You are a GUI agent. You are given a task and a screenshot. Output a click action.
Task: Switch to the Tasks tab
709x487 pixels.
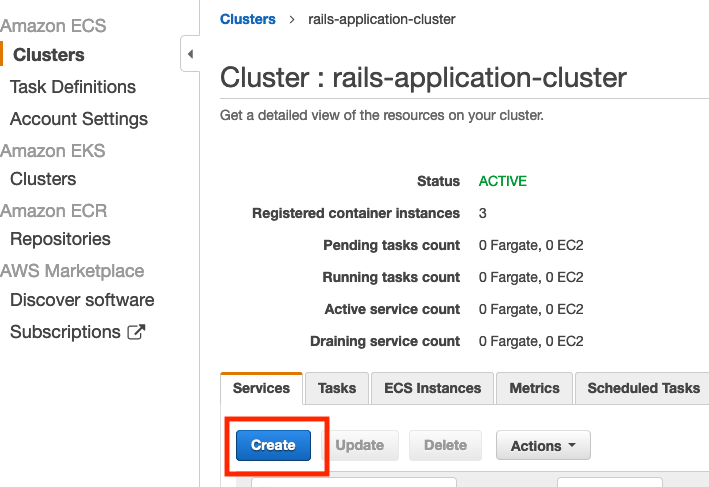pyautogui.click(x=337, y=388)
